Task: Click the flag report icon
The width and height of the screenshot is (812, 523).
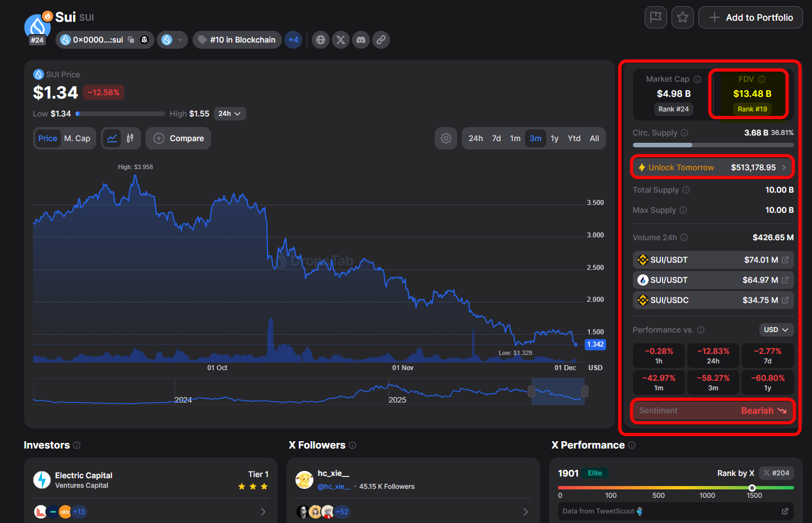Action: [x=655, y=17]
